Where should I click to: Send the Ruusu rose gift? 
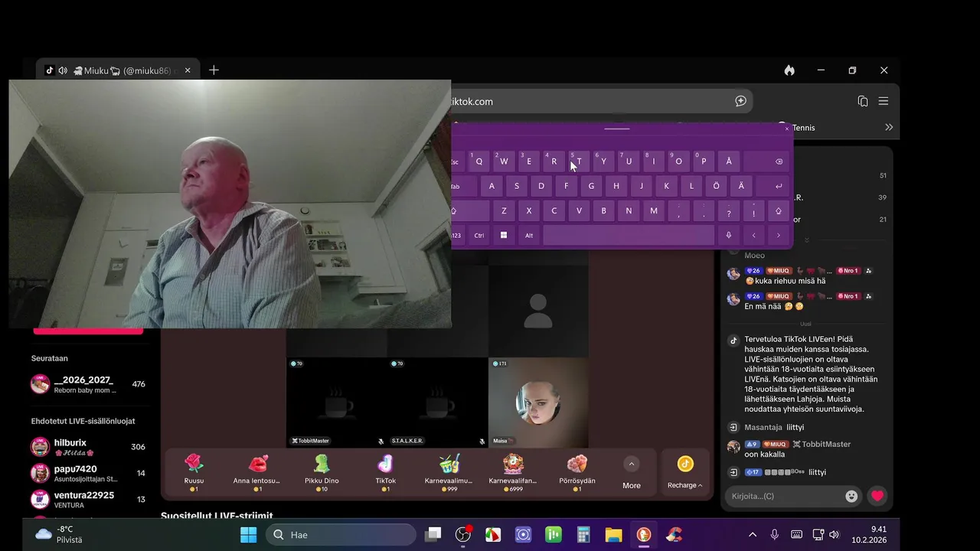pyautogui.click(x=194, y=472)
